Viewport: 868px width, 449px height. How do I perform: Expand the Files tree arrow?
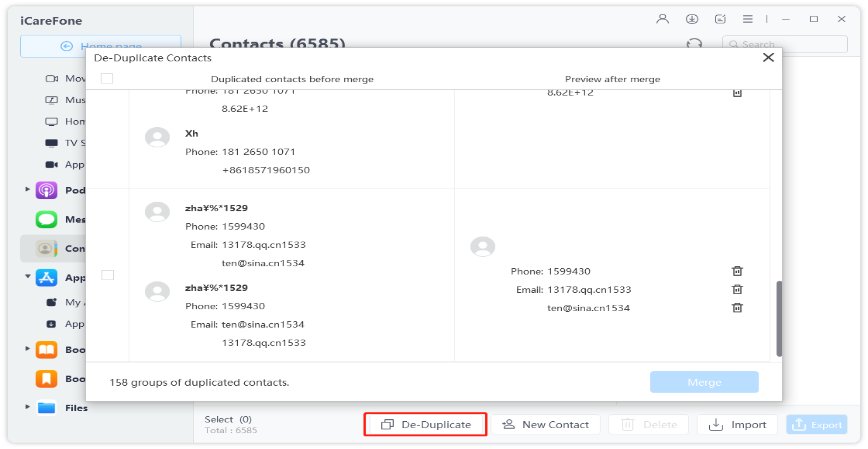tap(27, 407)
